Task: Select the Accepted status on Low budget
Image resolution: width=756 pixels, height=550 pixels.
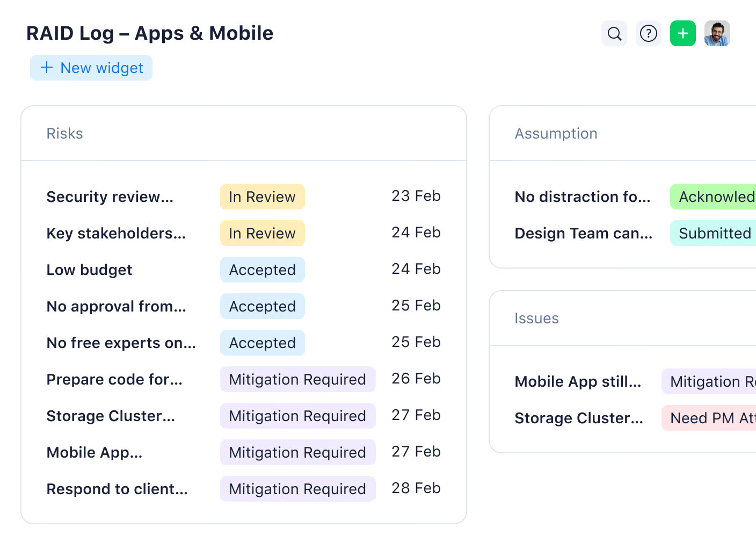Action: (x=262, y=270)
